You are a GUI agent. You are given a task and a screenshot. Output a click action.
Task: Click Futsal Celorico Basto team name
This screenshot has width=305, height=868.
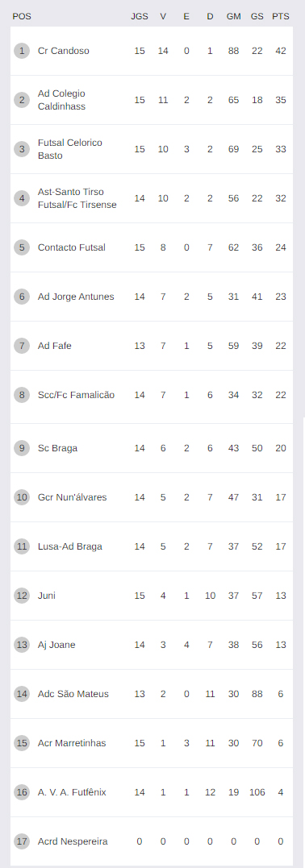tap(70, 149)
